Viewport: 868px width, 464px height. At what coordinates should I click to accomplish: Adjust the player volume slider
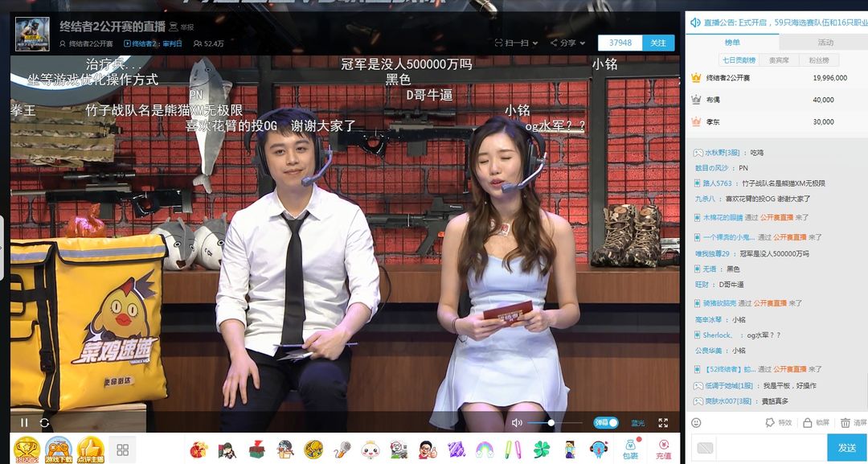(555, 422)
